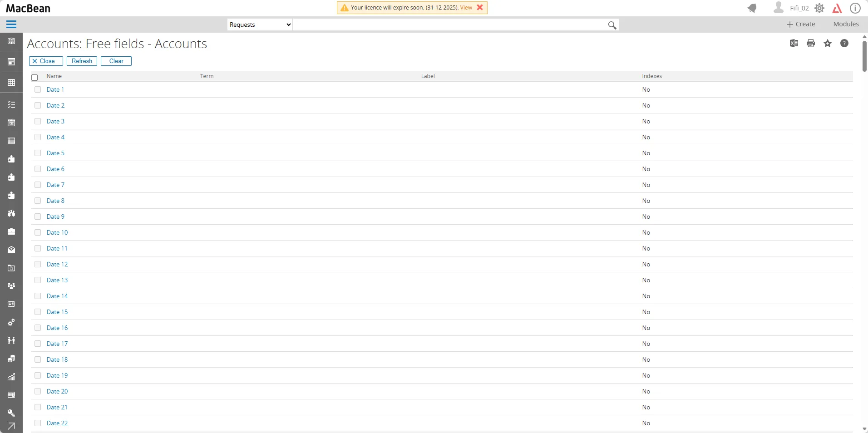Dismiss the licence expiry warning
This screenshot has width=868, height=433.
click(480, 8)
